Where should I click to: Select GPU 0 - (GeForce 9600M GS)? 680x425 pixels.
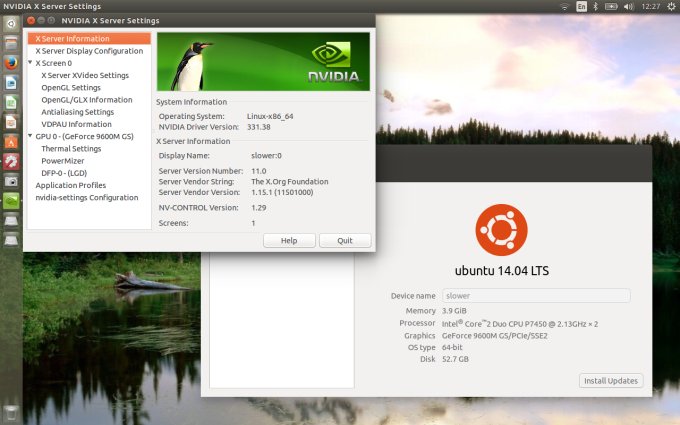pos(85,136)
